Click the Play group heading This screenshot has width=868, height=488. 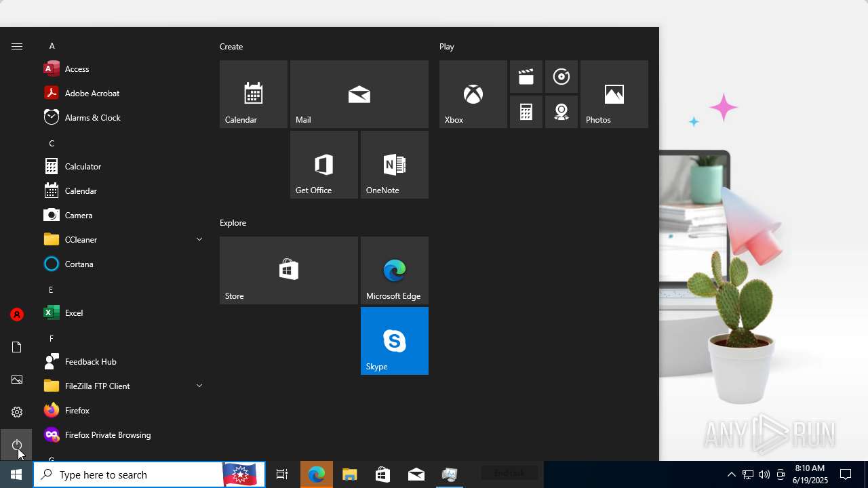(x=447, y=47)
